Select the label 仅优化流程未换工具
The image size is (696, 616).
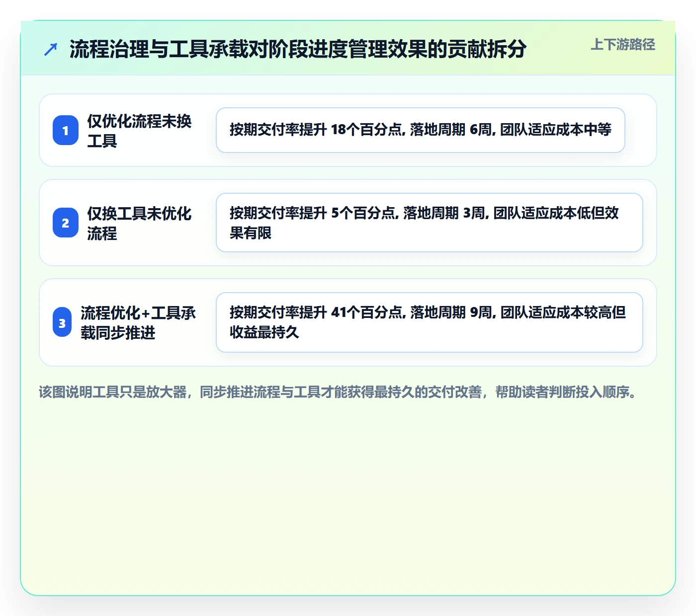tap(139, 131)
